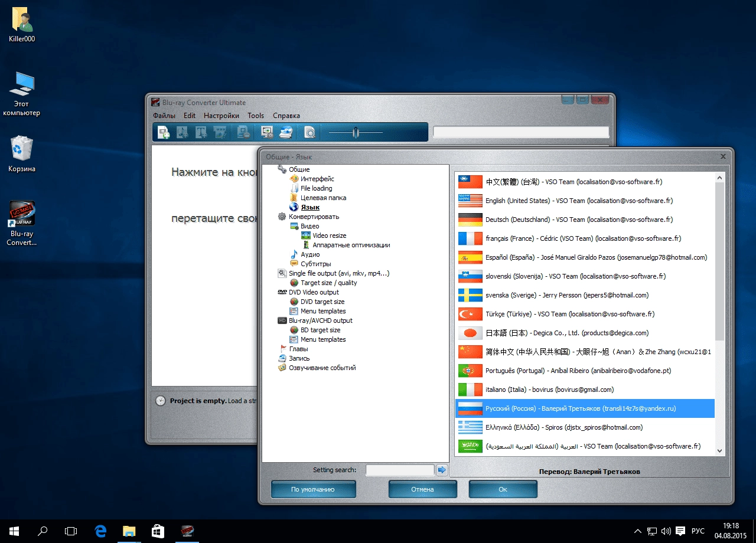Screen dimensions: 756x543
Task: Click the remove item toolbar icon
Action: tap(243, 133)
